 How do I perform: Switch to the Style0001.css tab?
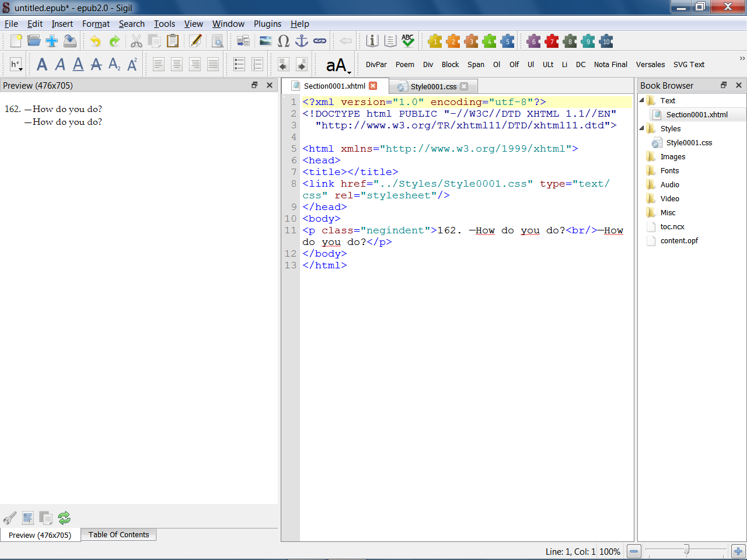(433, 86)
